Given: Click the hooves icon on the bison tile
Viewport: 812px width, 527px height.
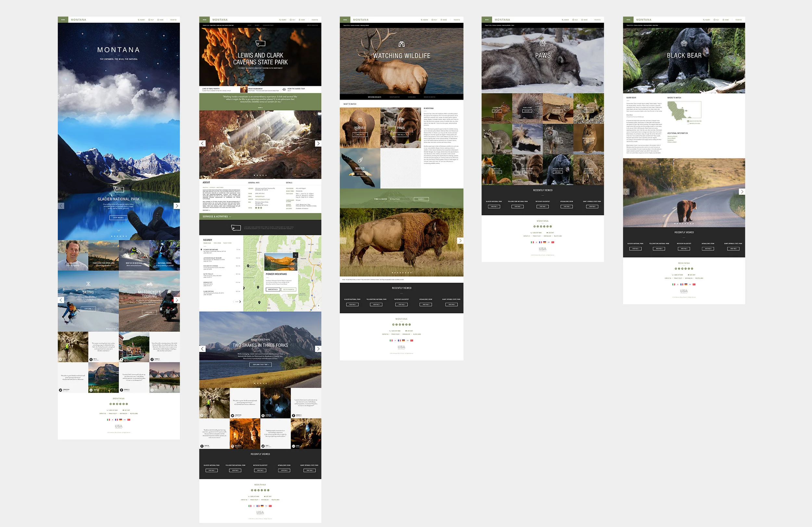Looking at the screenshot, I should [x=360, y=120].
